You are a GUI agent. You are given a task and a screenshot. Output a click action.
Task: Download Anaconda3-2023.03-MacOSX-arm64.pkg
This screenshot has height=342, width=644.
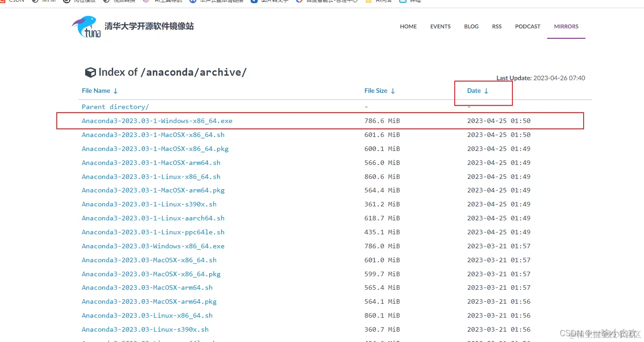pyautogui.click(x=149, y=301)
